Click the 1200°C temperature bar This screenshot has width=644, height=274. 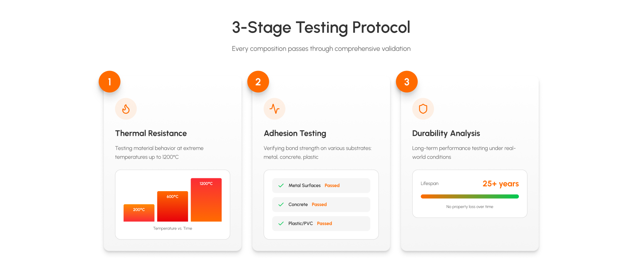click(206, 200)
